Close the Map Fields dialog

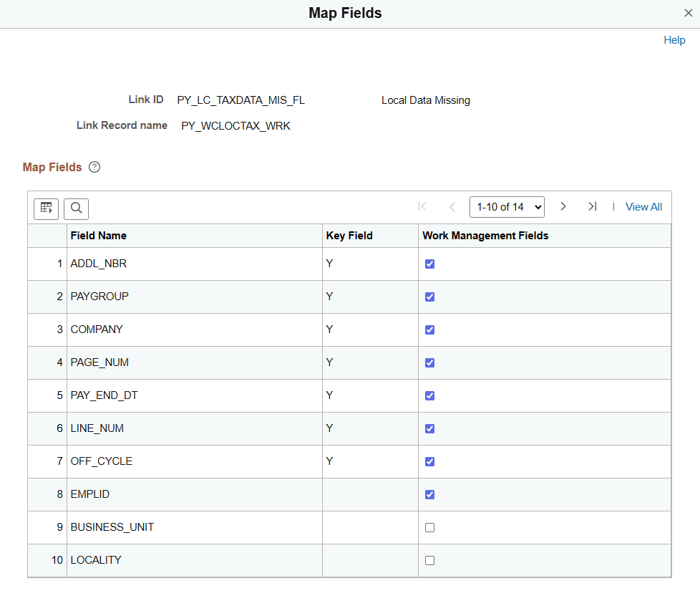click(689, 13)
